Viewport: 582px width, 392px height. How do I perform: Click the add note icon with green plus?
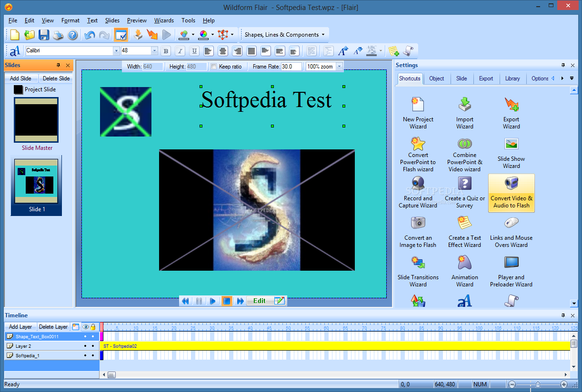click(393, 50)
